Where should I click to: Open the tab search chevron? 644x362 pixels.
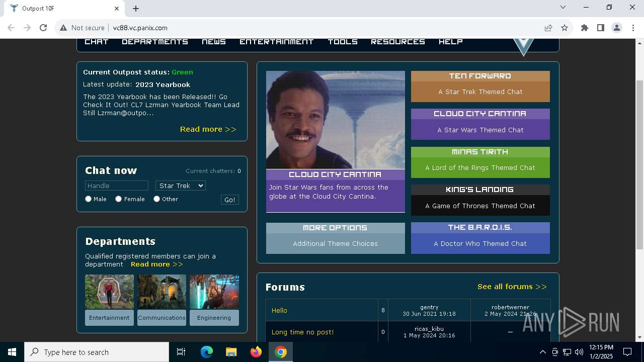click(563, 8)
